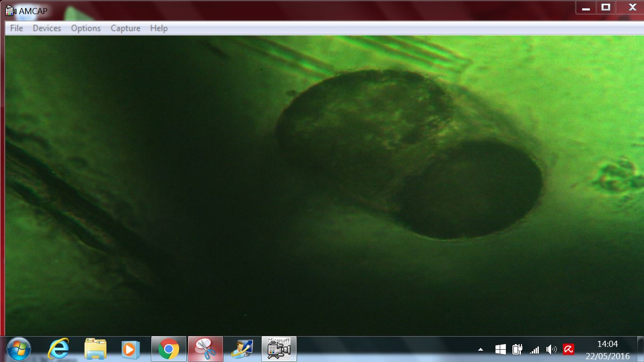Select the AMCAP camera taskbar button

(x=279, y=349)
